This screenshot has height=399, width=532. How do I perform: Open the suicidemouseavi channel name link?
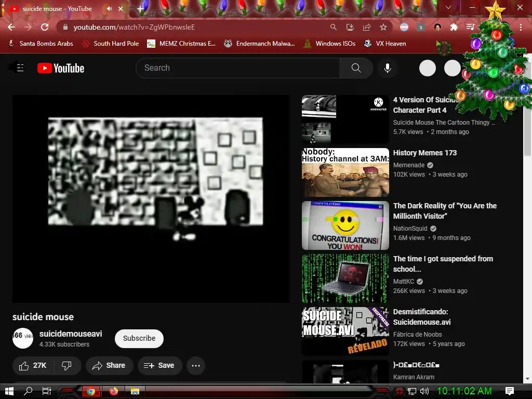[x=71, y=334]
